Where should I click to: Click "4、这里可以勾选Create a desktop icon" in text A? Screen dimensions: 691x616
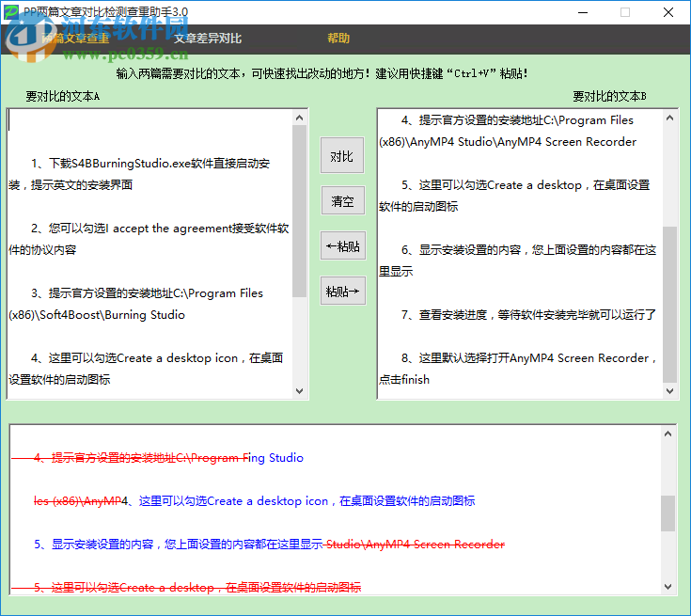tap(134, 358)
